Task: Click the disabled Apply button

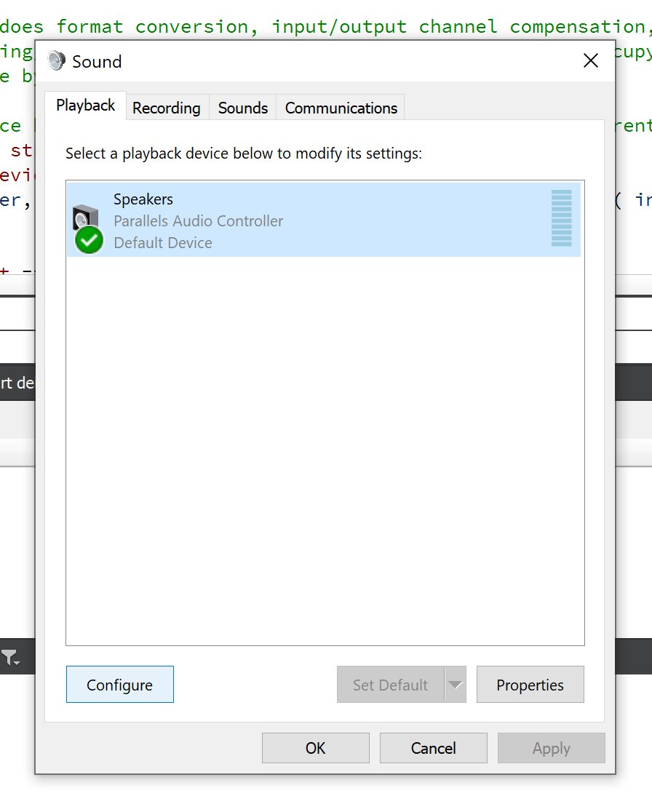Action: pos(551,748)
